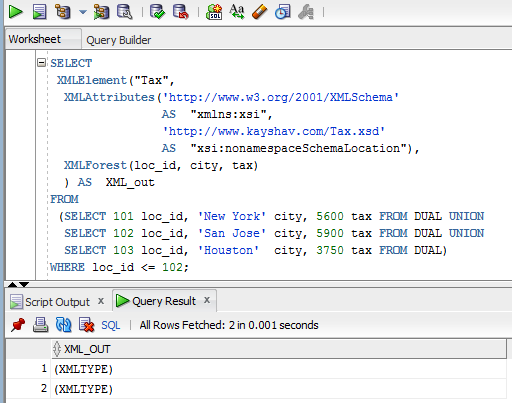
Task: Close the Script Output tab
Action: click(101, 301)
